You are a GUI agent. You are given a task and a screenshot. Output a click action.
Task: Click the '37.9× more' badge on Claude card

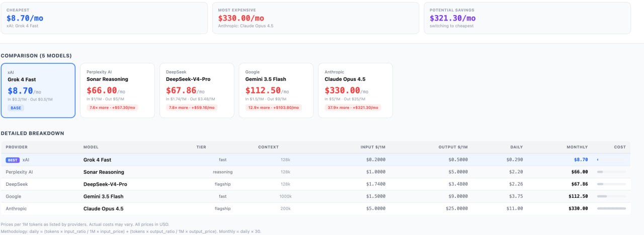[x=353, y=108]
